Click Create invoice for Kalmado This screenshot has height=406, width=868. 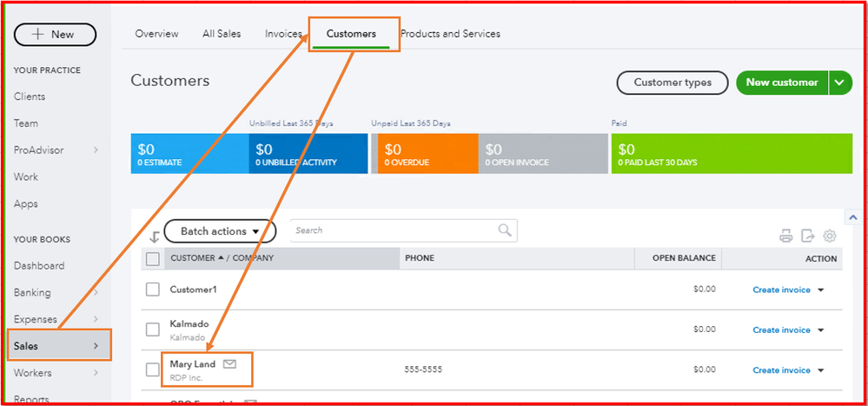point(781,330)
